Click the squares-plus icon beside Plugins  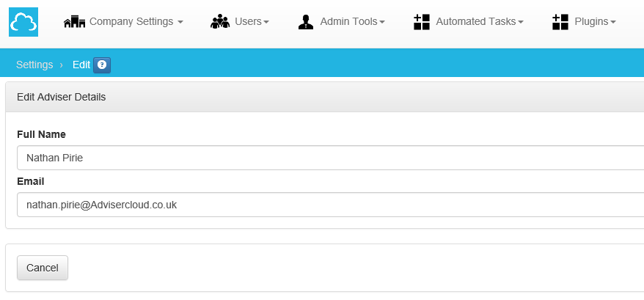pos(560,22)
